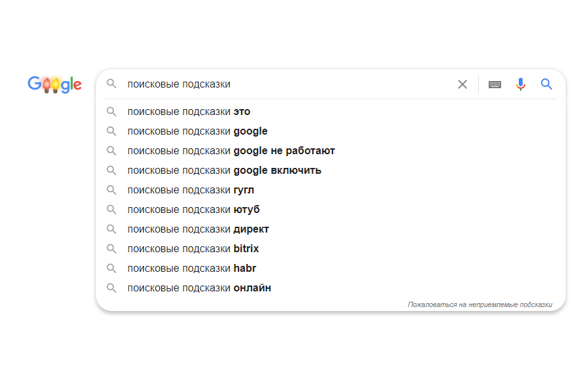
Task: Click the clear search X icon
Action: (463, 84)
